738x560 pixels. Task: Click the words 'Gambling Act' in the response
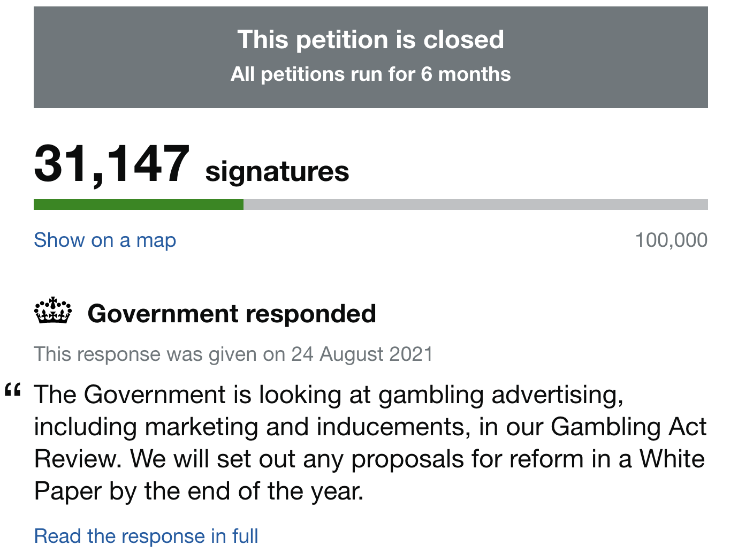click(628, 427)
